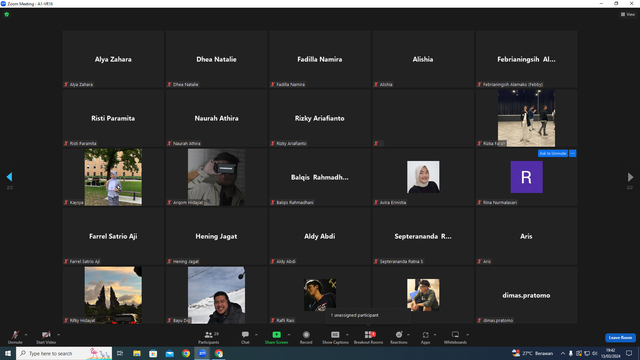Open Whiteboards

coord(455,337)
